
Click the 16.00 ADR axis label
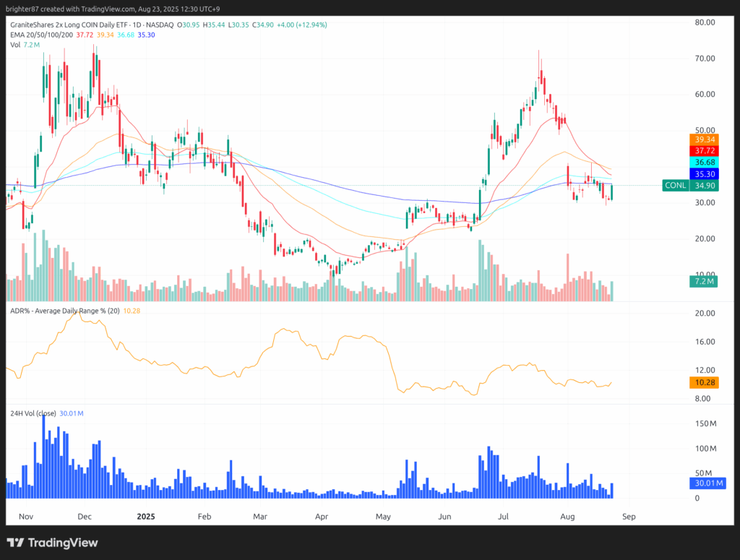point(705,342)
